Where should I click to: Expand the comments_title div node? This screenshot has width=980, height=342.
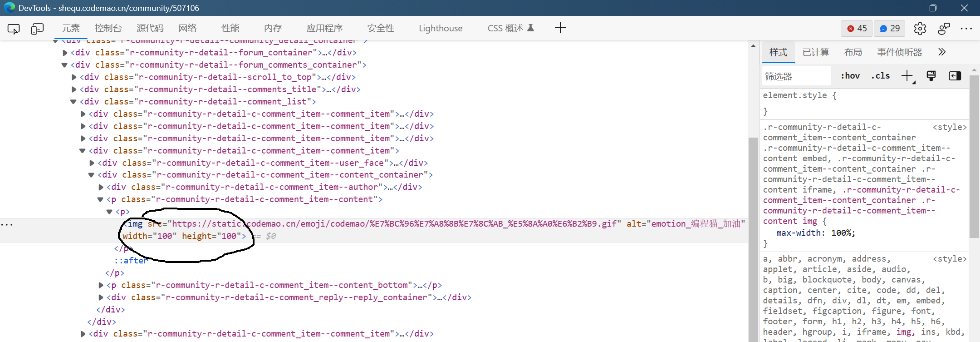[x=74, y=89]
